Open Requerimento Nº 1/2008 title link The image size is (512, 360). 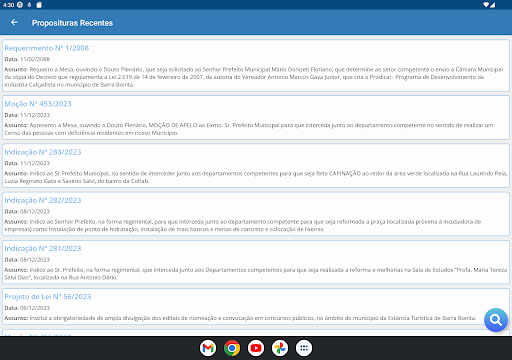(47, 48)
